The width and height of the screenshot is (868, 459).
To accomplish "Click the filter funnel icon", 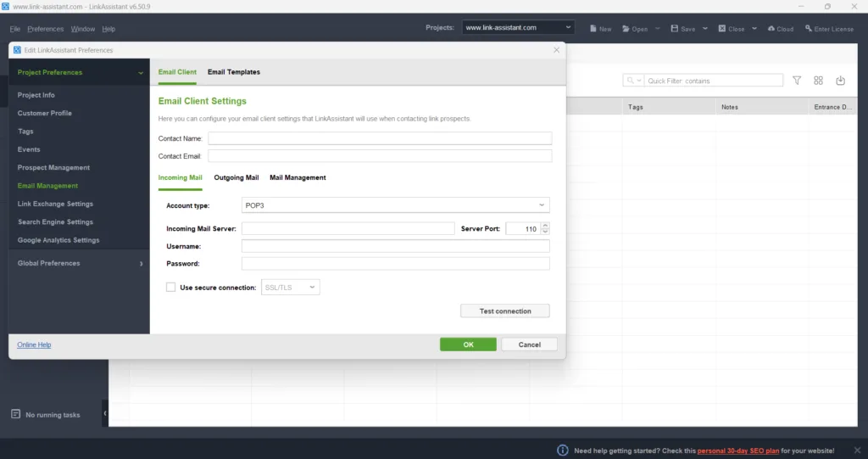I will [797, 81].
